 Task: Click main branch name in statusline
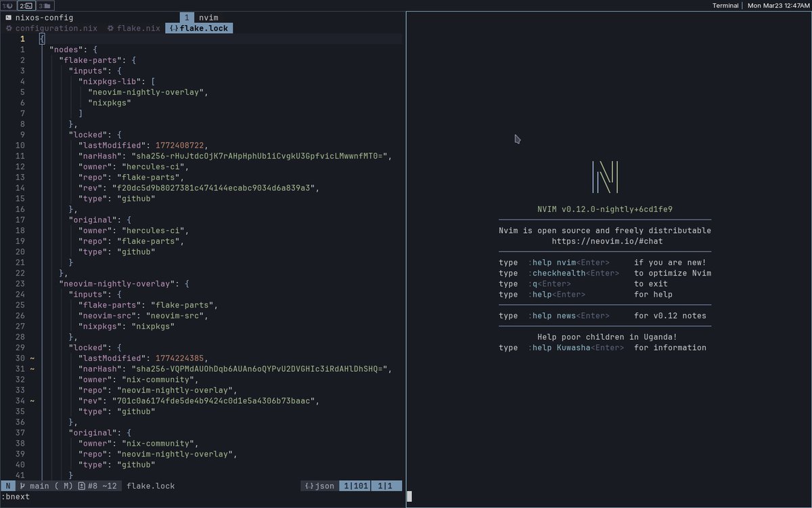click(x=39, y=486)
